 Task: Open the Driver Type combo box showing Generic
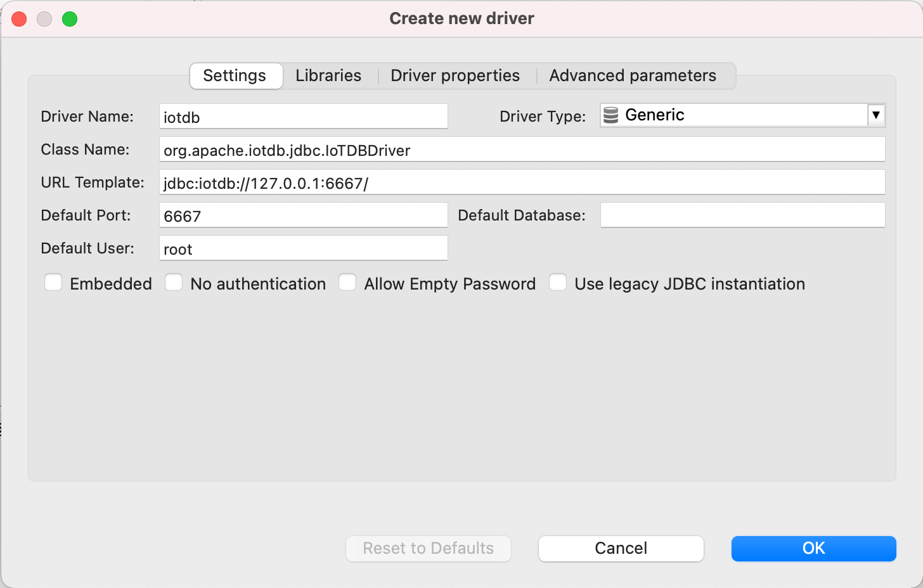coord(735,115)
